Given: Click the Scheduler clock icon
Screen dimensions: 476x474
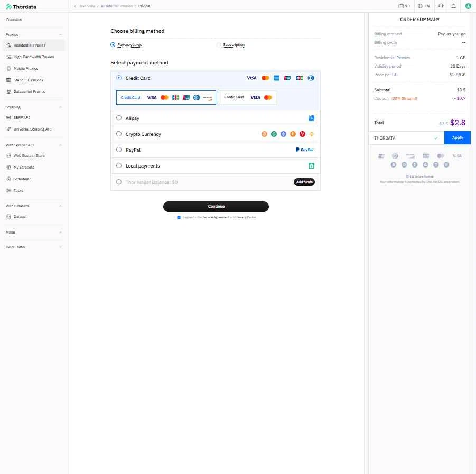Looking at the screenshot, I should pos(9,179).
